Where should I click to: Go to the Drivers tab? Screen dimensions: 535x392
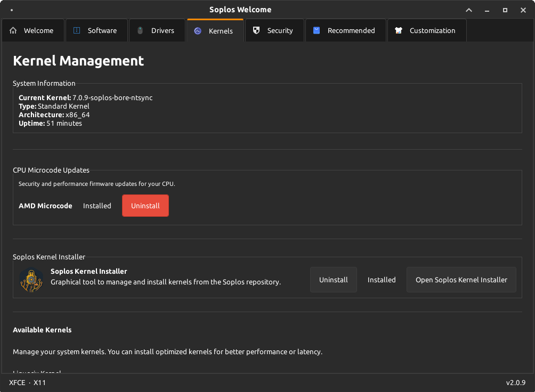point(157,30)
